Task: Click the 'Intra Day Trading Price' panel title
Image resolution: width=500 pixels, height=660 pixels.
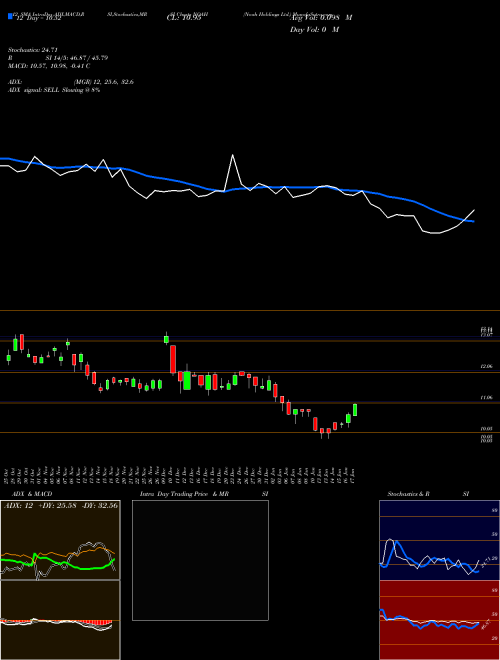Action: (174, 494)
